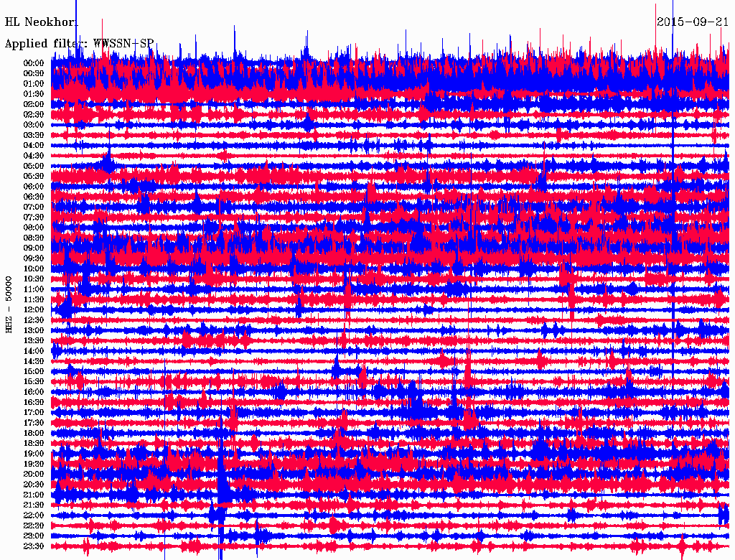Select the 18:00 time label
The height and width of the screenshot is (560, 735).
click(x=34, y=433)
